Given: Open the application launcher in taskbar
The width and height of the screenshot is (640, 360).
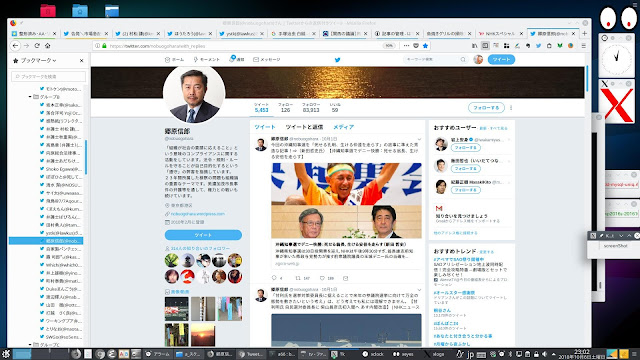Looking at the screenshot, I should click(x=5, y=354).
